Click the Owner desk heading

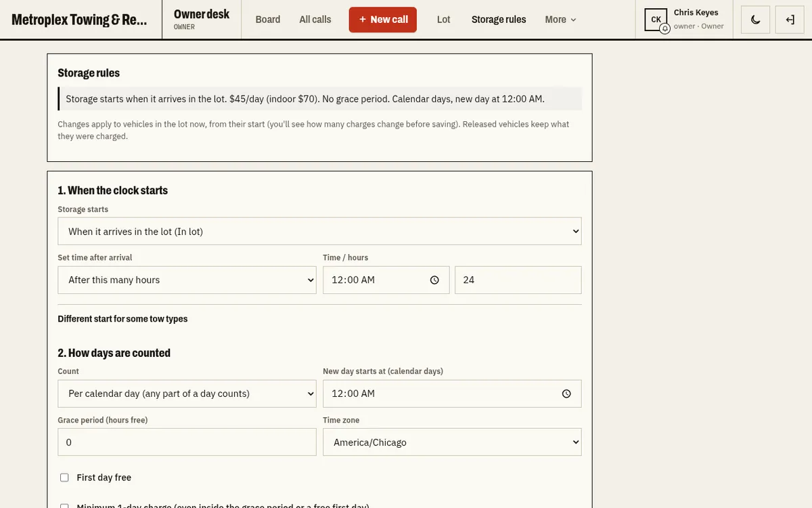(202, 14)
